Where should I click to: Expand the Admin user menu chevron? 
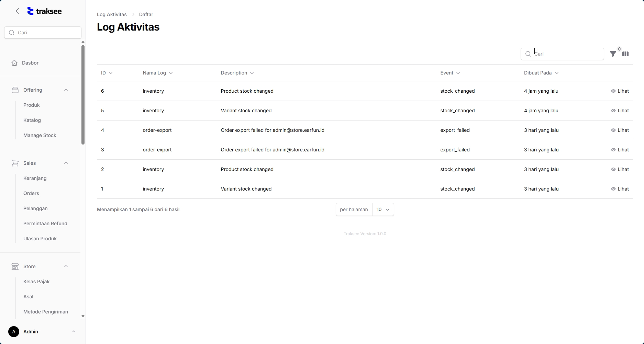pos(74,332)
